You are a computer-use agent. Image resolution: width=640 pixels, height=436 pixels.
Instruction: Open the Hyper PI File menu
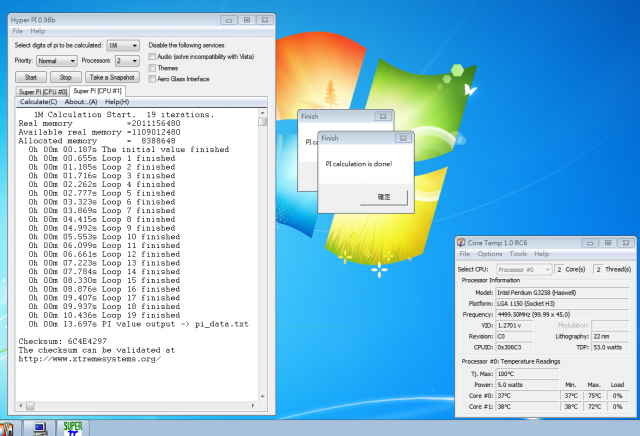[x=18, y=31]
